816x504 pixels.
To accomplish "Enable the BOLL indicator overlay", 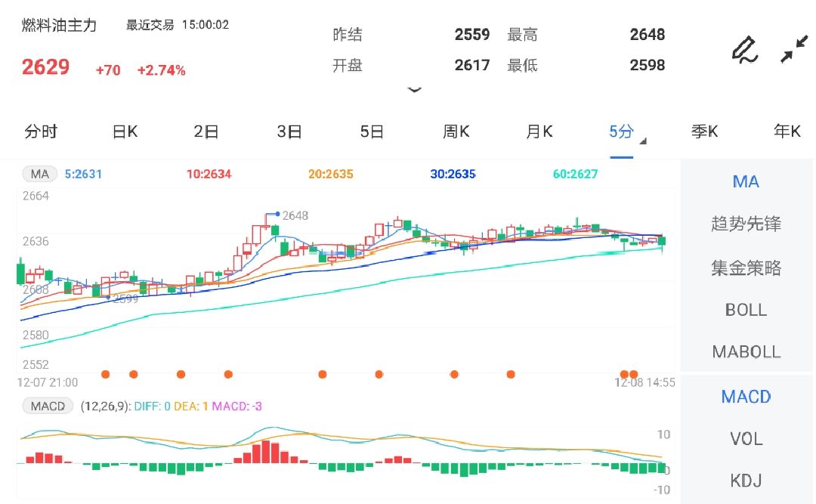I will pyautogui.click(x=746, y=310).
